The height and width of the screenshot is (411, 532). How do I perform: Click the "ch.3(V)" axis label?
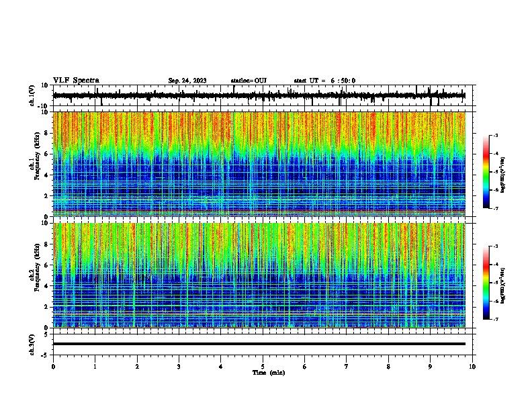[x=32, y=345]
